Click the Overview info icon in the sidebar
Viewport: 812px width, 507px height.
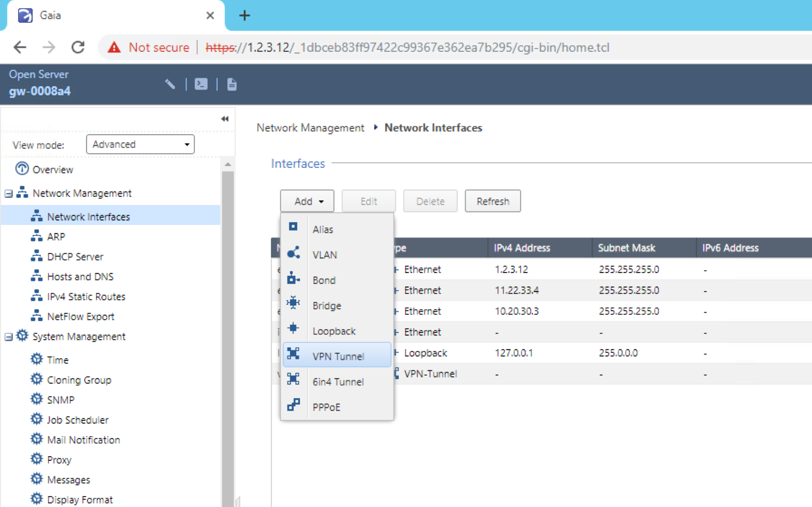22,169
